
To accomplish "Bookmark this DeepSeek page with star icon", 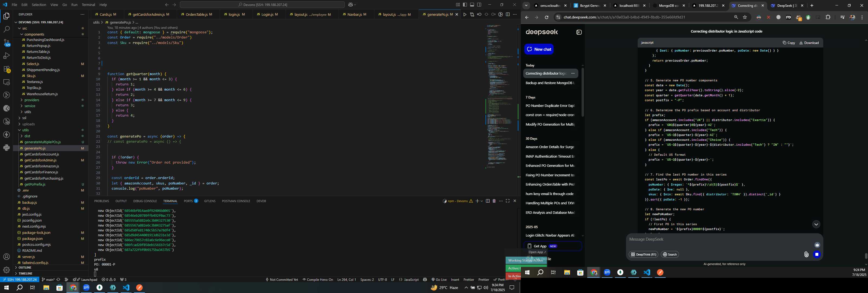I will coord(745,17).
